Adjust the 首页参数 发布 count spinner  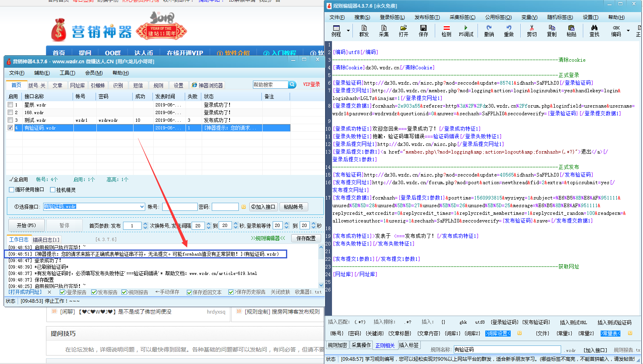coord(145,226)
